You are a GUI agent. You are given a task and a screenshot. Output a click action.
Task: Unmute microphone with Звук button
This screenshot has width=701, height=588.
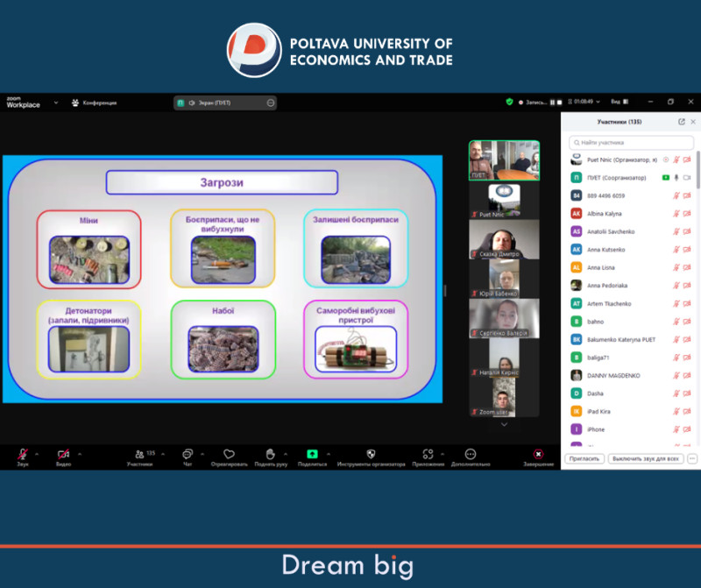pos(22,454)
